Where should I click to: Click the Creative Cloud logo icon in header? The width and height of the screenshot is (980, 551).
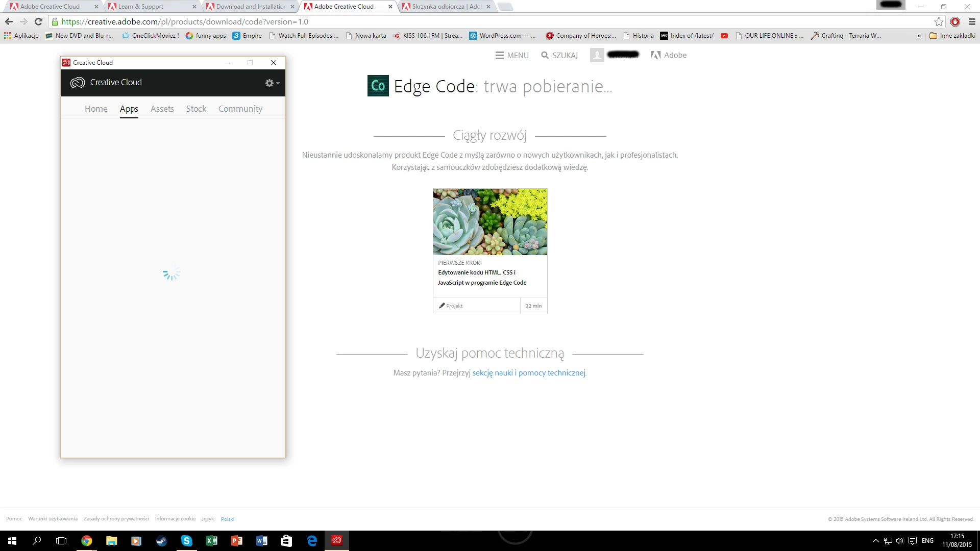tap(77, 83)
